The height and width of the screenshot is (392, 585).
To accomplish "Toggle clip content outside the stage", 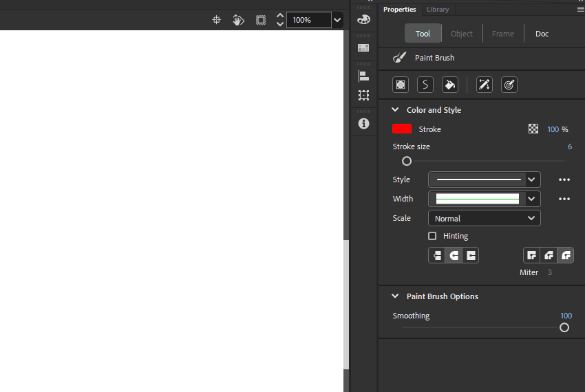I will click(x=261, y=20).
